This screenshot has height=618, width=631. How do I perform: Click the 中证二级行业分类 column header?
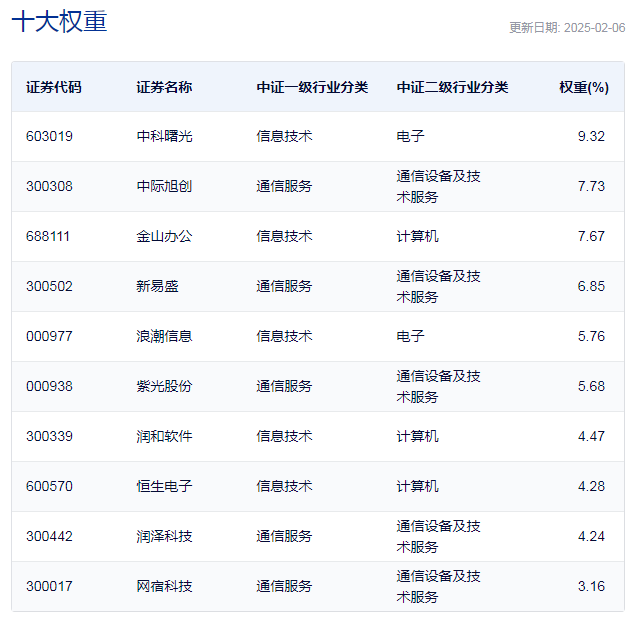452,87
